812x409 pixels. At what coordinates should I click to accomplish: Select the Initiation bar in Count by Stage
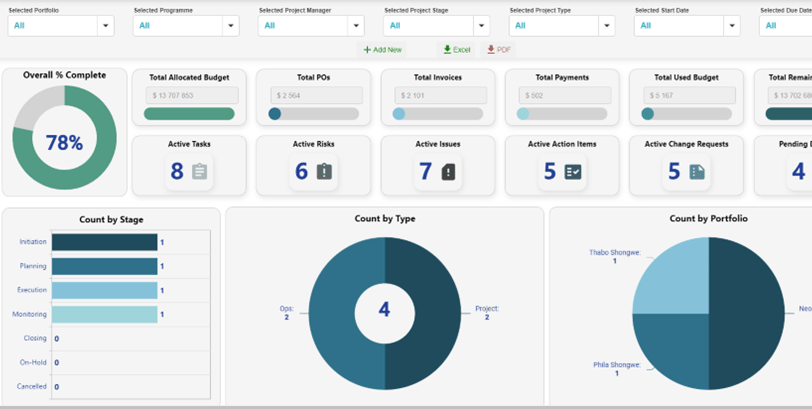pos(105,242)
